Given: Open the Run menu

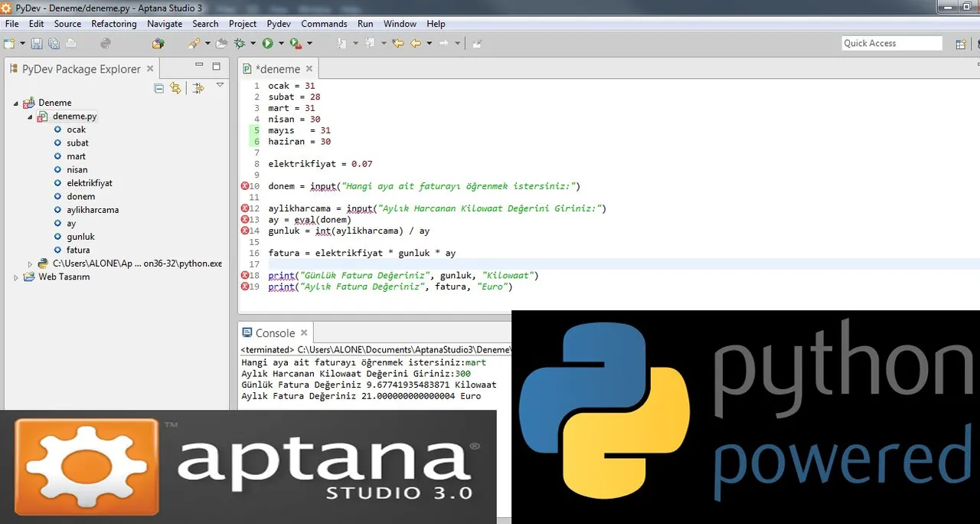Looking at the screenshot, I should pos(365,24).
